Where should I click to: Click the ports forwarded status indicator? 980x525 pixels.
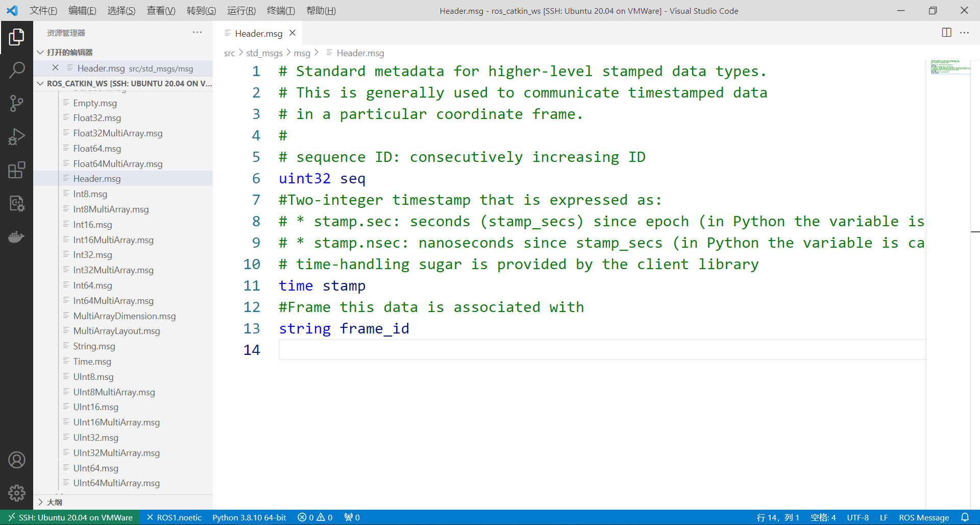[352, 517]
